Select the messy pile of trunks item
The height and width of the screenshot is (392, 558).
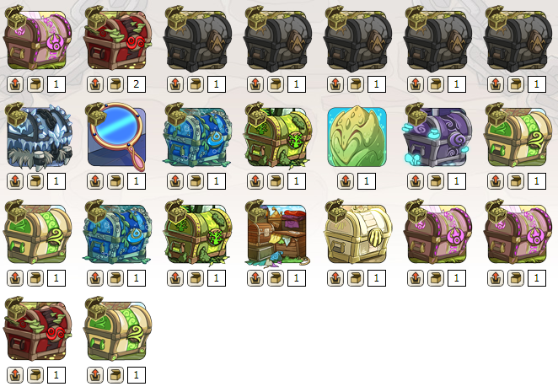[276, 234]
